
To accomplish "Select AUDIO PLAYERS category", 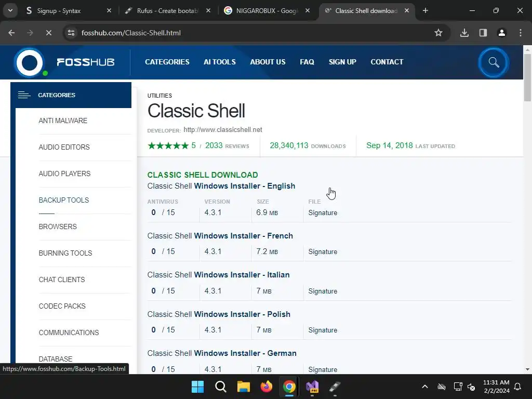I will point(64,174).
